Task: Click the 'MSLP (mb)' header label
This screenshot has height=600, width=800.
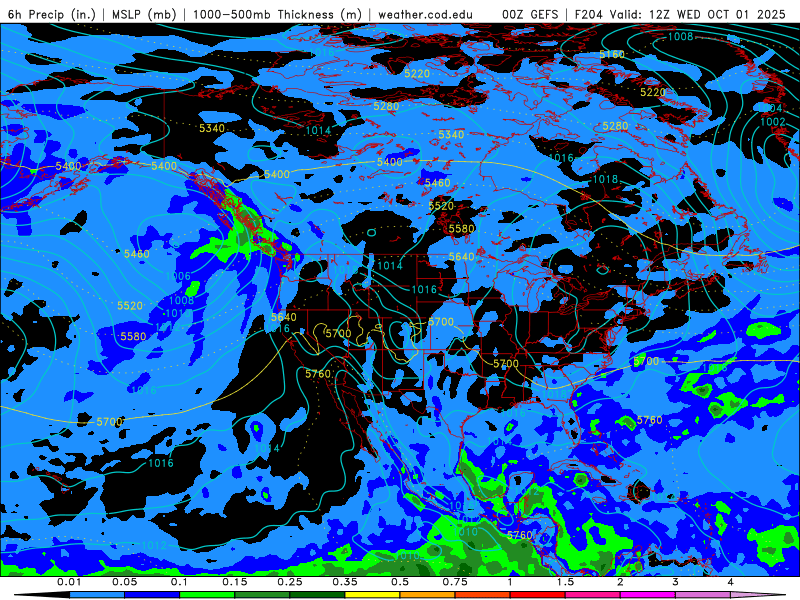Action: pyautogui.click(x=144, y=14)
